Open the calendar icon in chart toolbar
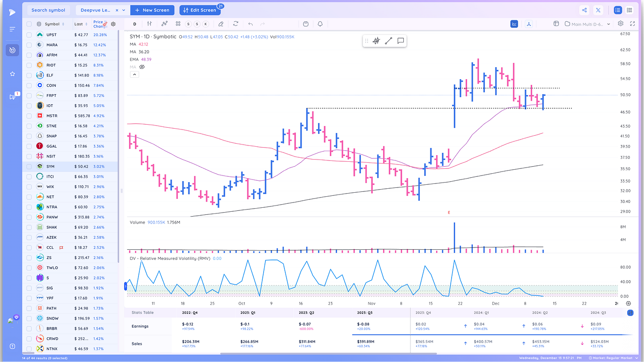The width and height of the screenshot is (644, 362). click(x=306, y=24)
